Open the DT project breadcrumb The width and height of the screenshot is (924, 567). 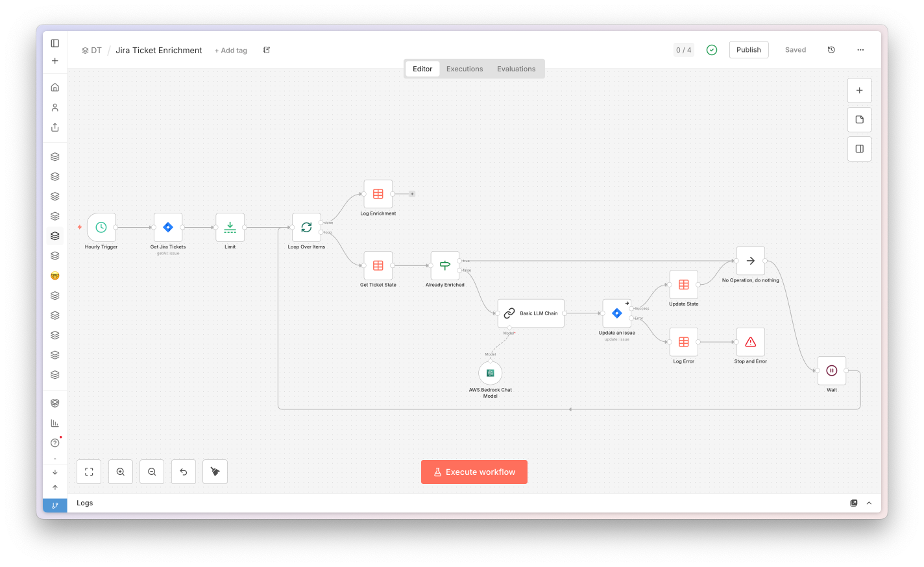click(x=91, y=51)
